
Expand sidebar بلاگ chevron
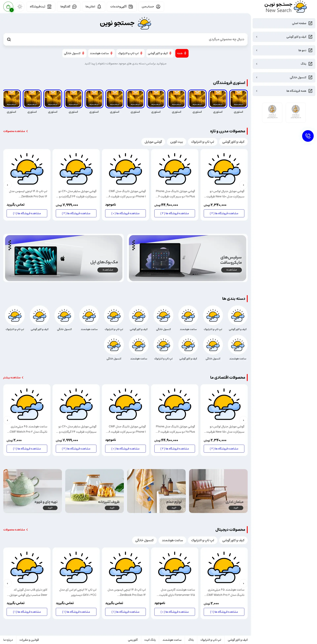(257, 64)
